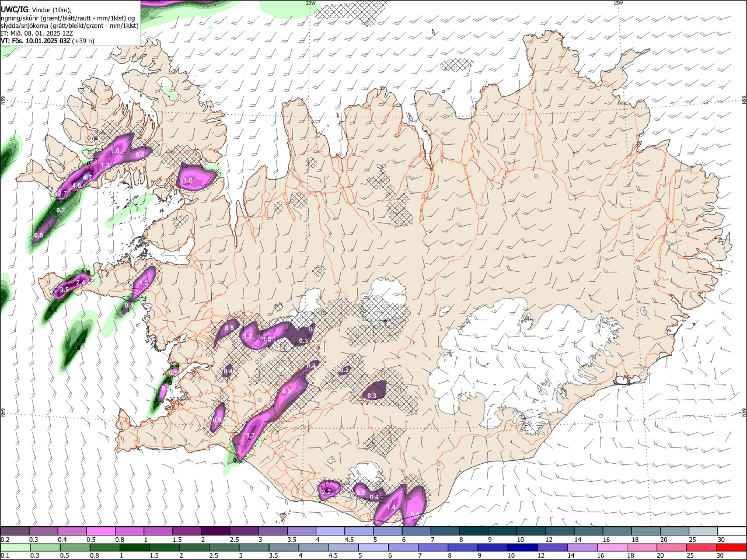Click the 30 label on upper scale
The image size is (747, 560).
(721, 540)
